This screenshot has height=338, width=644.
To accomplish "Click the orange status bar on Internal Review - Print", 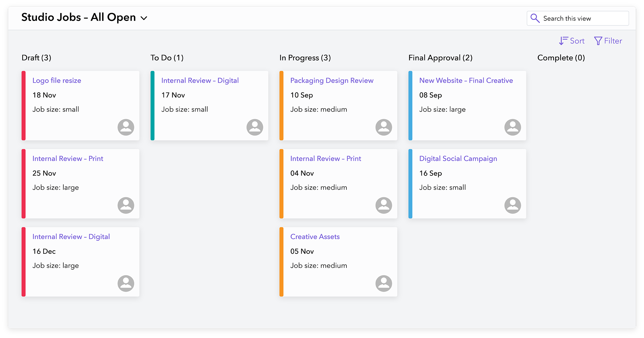I will (x=281, y=184).
